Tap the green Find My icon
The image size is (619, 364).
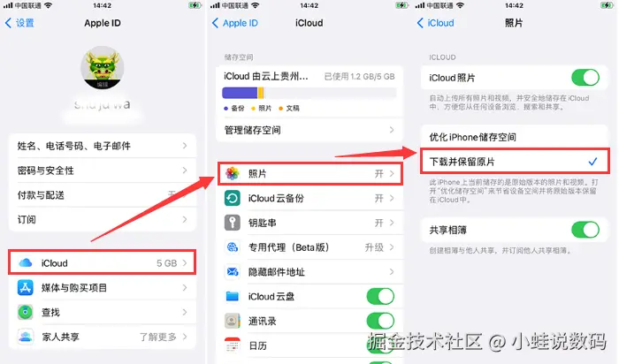26,312
